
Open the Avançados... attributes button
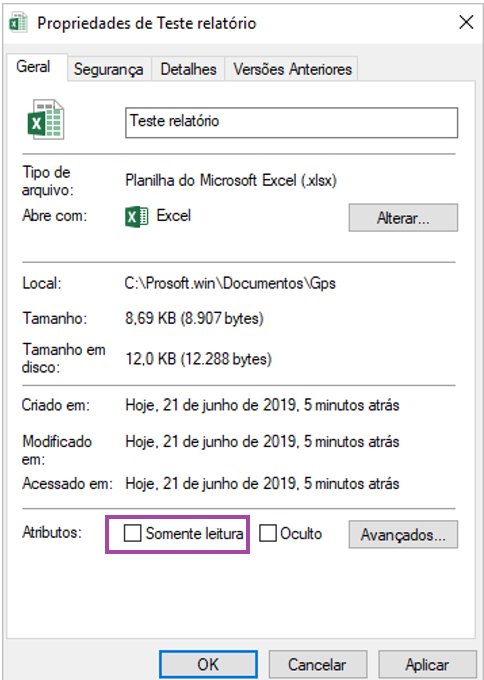point(403,534)
